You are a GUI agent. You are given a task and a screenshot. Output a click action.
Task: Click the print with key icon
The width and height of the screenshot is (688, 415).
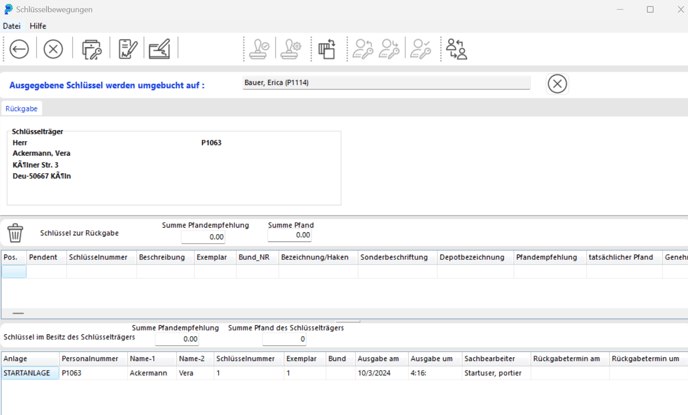91,49
